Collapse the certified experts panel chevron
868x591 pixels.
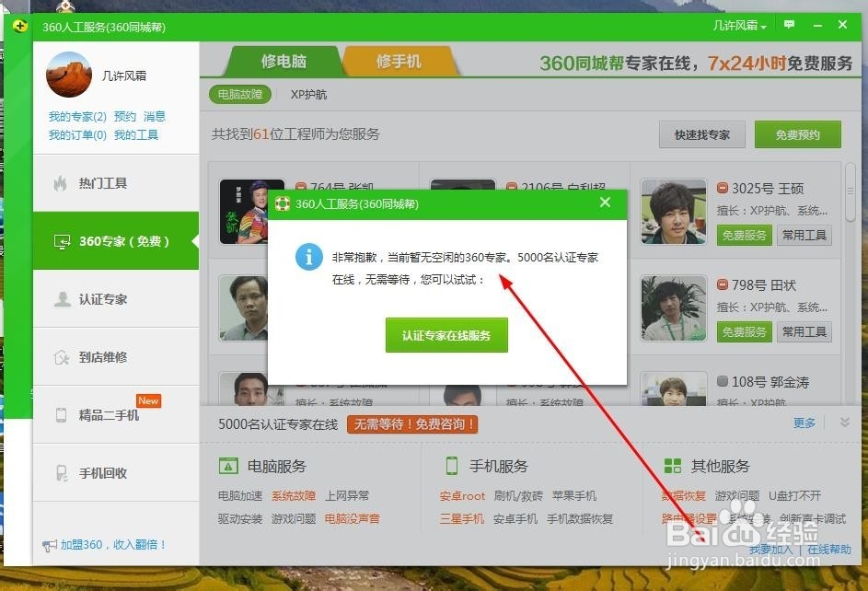click(845, 423)
